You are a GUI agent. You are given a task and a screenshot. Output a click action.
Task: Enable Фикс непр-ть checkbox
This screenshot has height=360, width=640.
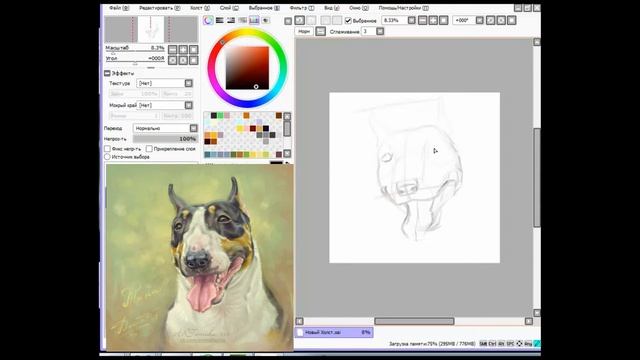(x=107, y=149)
